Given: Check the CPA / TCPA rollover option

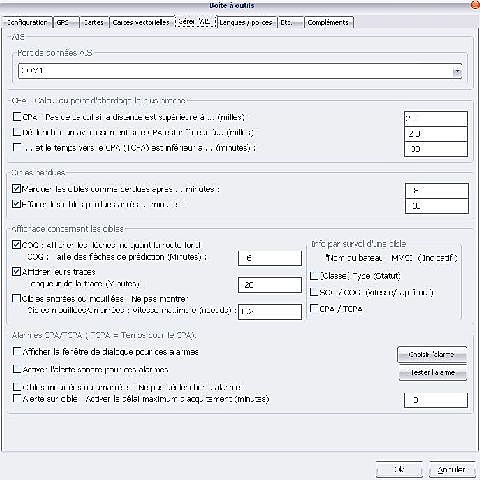Looking at the screenshot, I should tap(314, 308).
